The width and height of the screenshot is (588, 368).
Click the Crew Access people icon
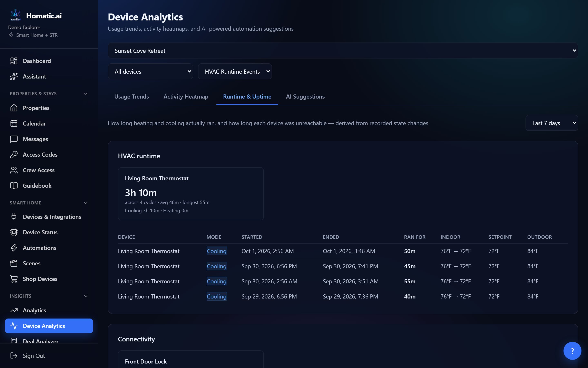coord(14,170)
